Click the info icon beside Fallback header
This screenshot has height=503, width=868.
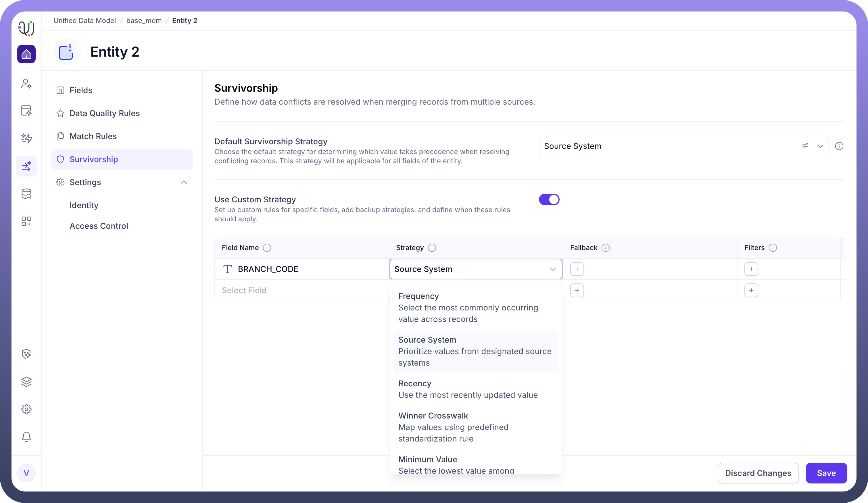click(x=606, y=248)
